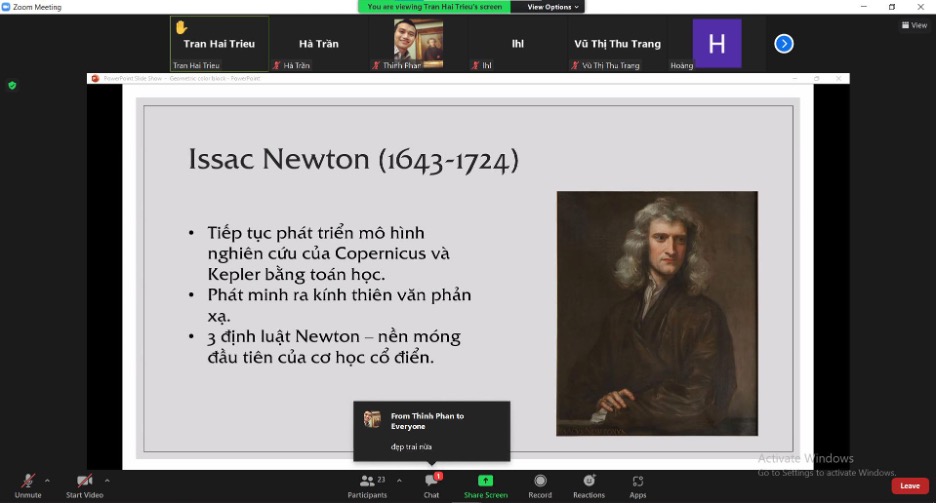Open the Chat panel

click(432, 485)
